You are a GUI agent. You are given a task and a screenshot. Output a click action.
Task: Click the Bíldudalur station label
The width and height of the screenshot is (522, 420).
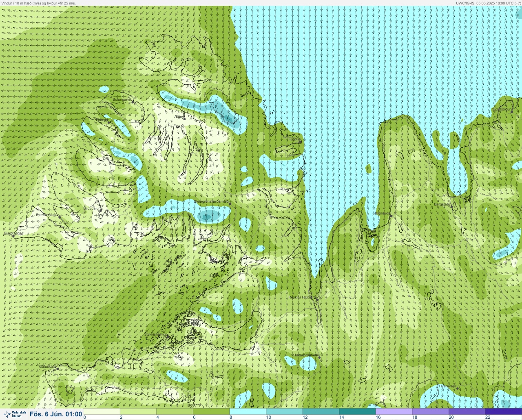(92, 208)
